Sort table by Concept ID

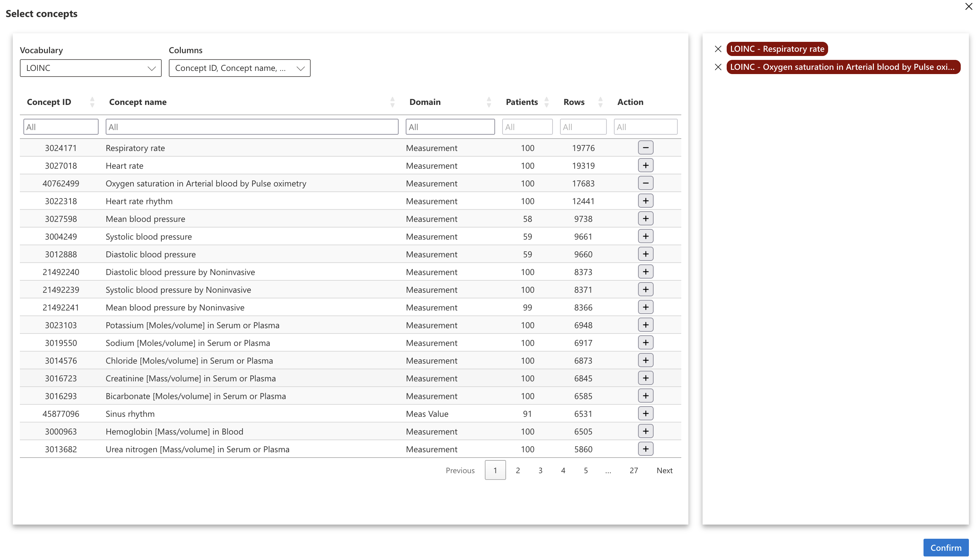(92, 102)
